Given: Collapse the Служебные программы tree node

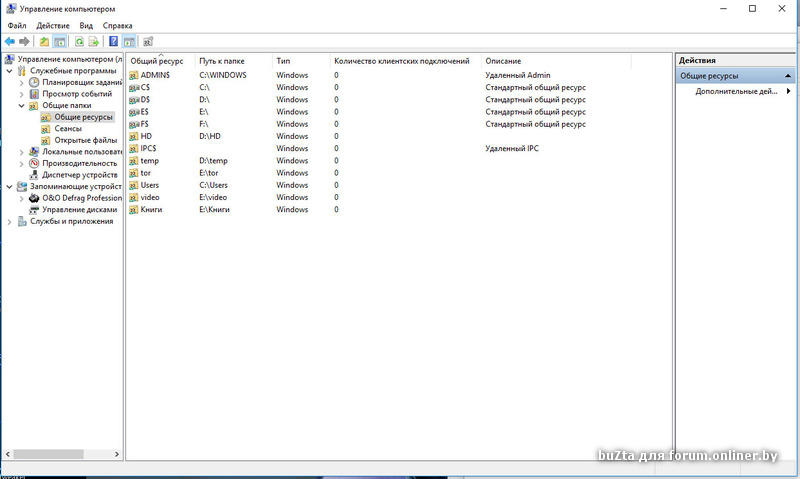Looking at the screenshot, I should click(x=9, y=71).
